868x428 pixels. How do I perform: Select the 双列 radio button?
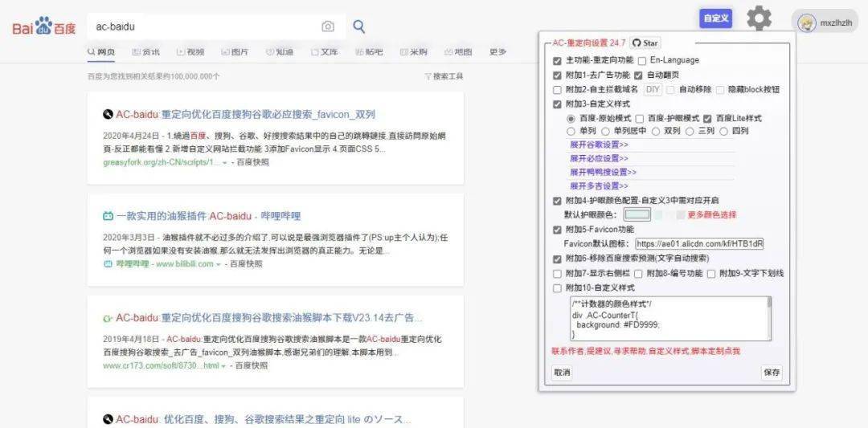coord(656,131)
